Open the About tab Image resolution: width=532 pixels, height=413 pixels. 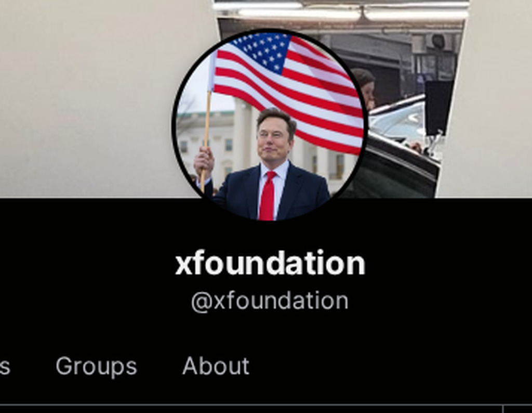(x=216, y=366)
